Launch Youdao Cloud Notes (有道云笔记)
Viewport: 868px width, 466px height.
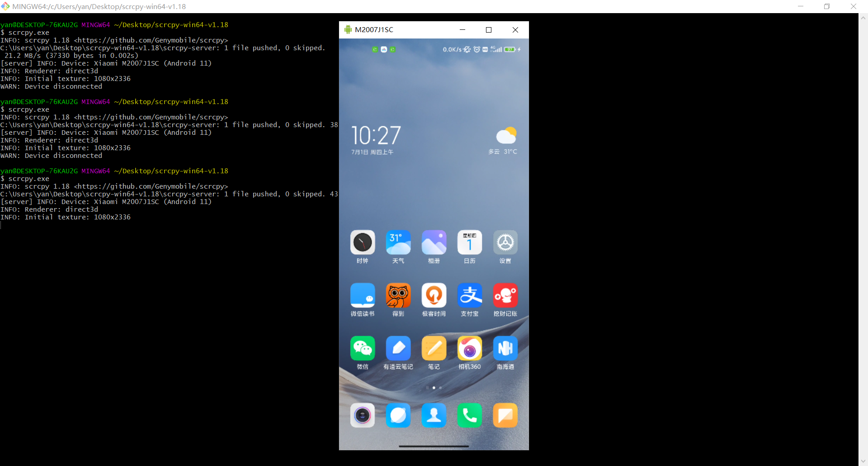pos(398,349)
